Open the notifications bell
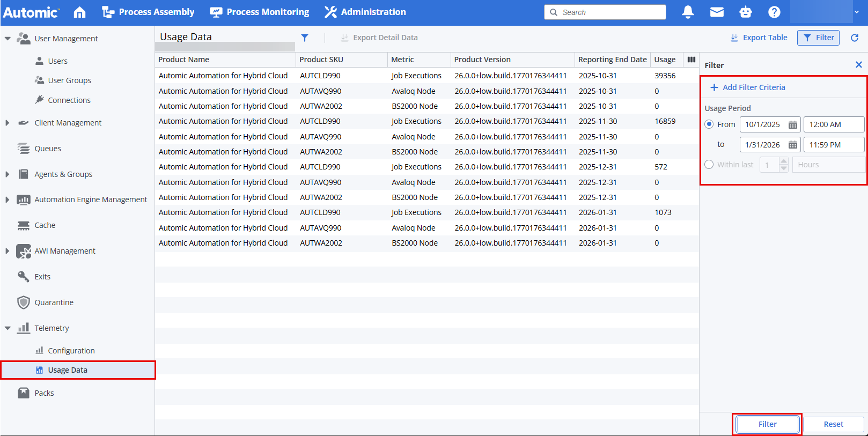 [688, 12]
